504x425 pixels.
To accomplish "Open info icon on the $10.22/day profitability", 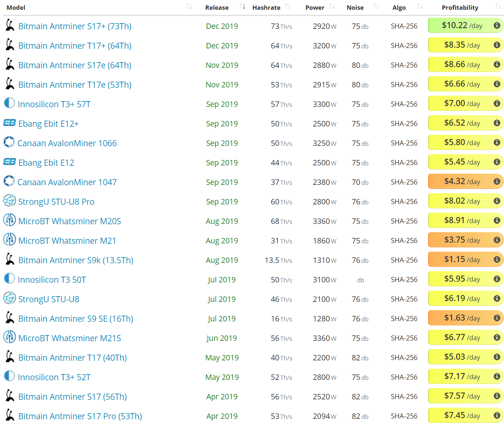I will pos(497,25).
